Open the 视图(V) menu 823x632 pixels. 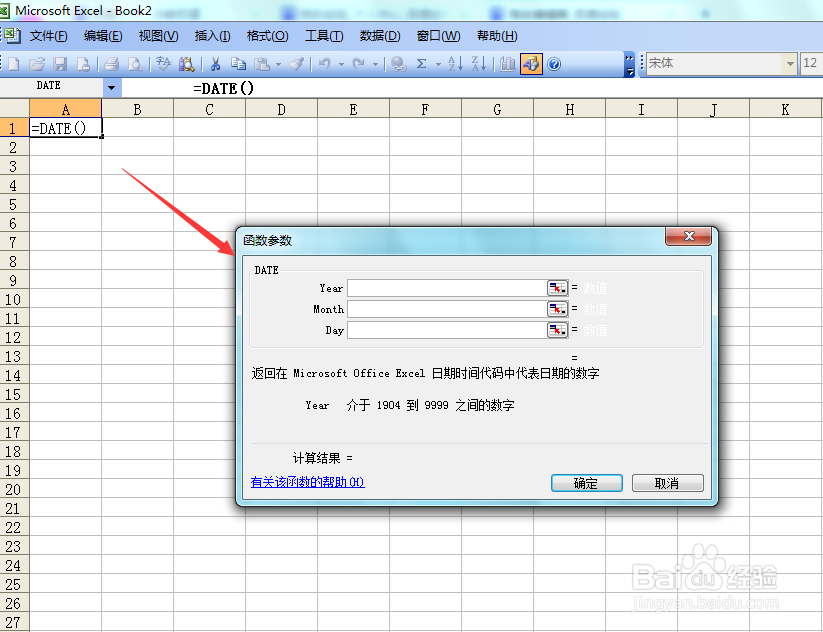point(158,36)
